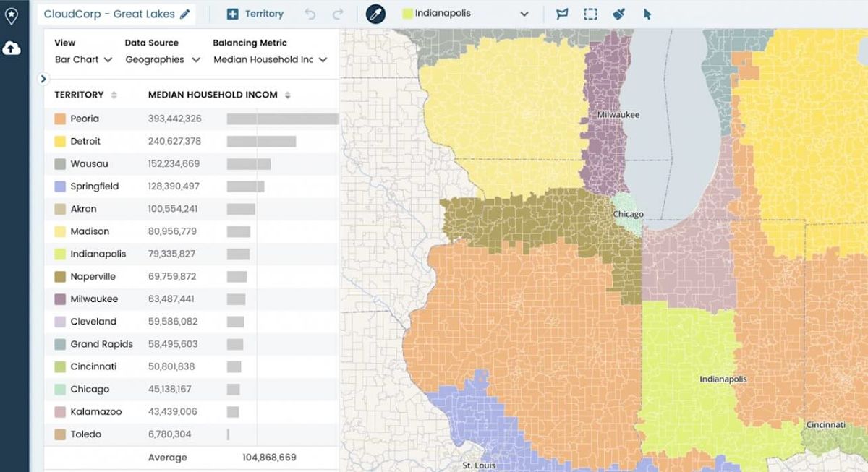The height and width of the screenshot is (472, 868).
Task: Open the cloud upload icon in sidebar
Action: (12, 48)
